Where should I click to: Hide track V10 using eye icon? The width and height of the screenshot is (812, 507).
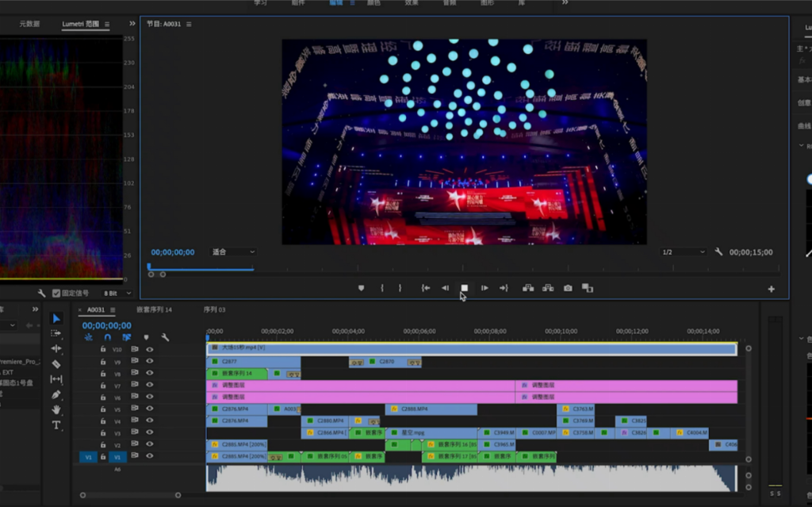point(149,349)
